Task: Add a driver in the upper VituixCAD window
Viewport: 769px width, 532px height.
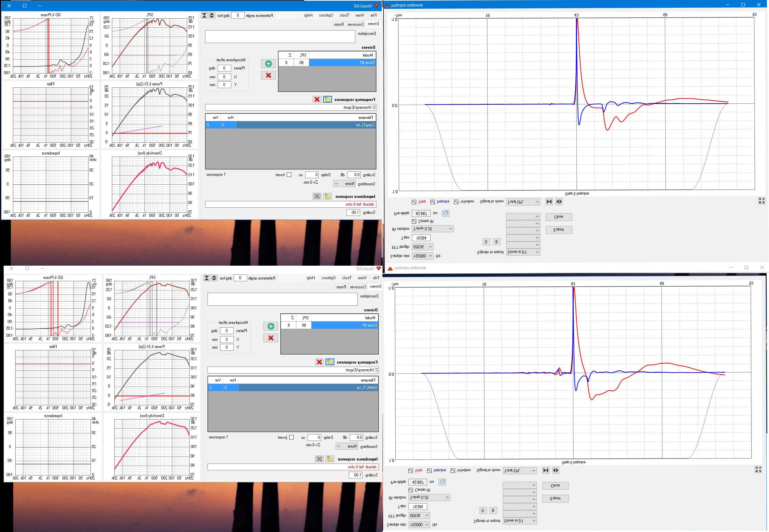Action: click(x=268, y=63)
